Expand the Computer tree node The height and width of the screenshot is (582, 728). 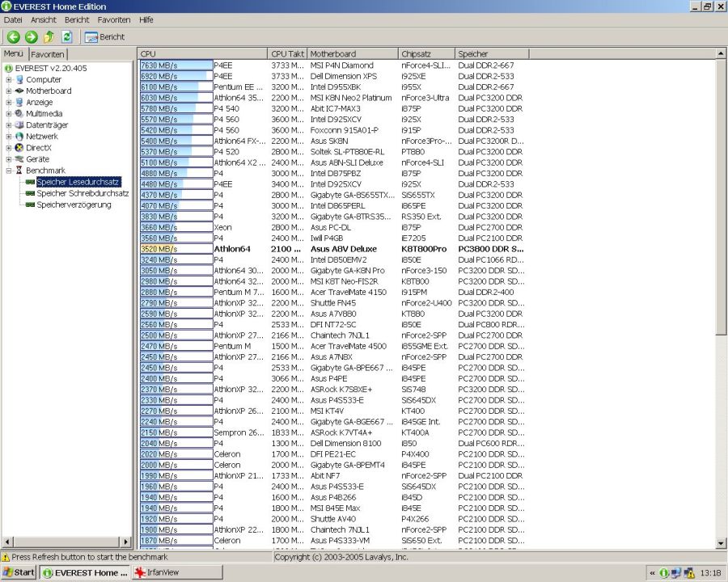click(9, 80)
